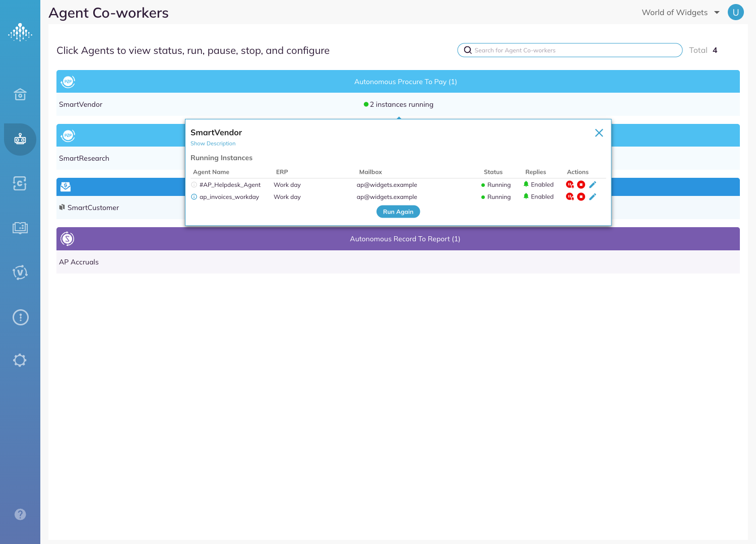The height and width of the screenshot is (544, 756).
Task: Open the exclamation alert icon in sidebar
Action: 20,317
